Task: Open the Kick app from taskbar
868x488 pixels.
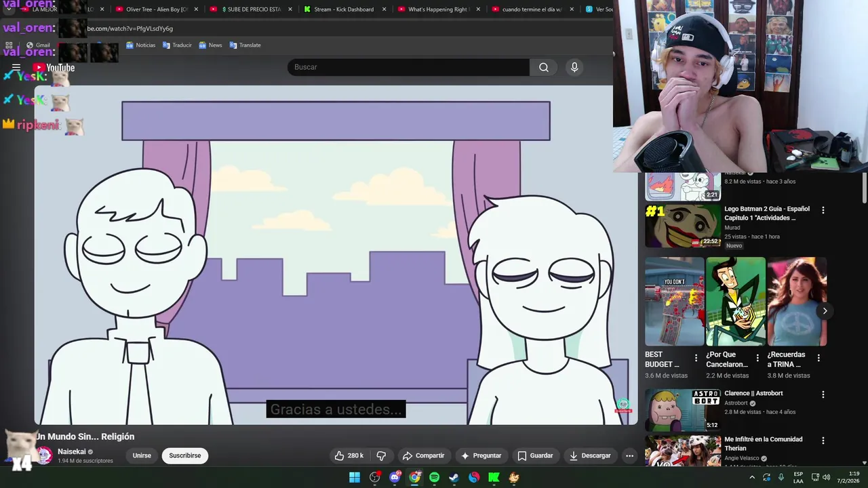Action: pos(494,477)
